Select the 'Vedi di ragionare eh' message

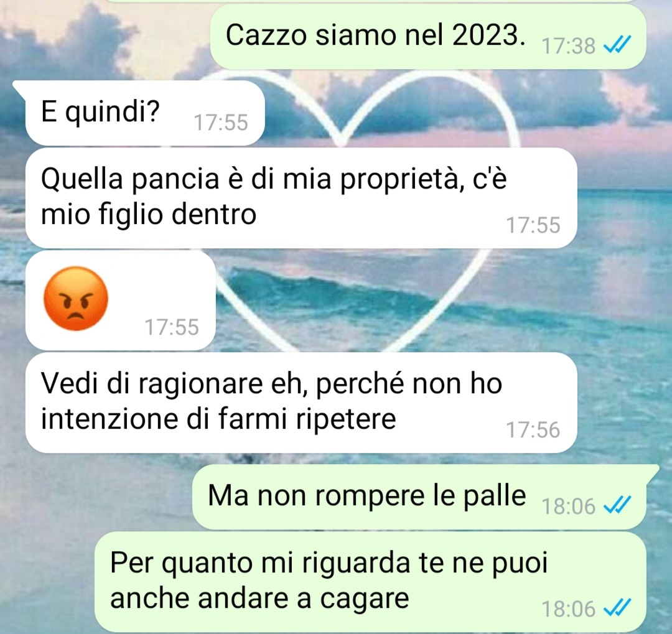(301, 403)
